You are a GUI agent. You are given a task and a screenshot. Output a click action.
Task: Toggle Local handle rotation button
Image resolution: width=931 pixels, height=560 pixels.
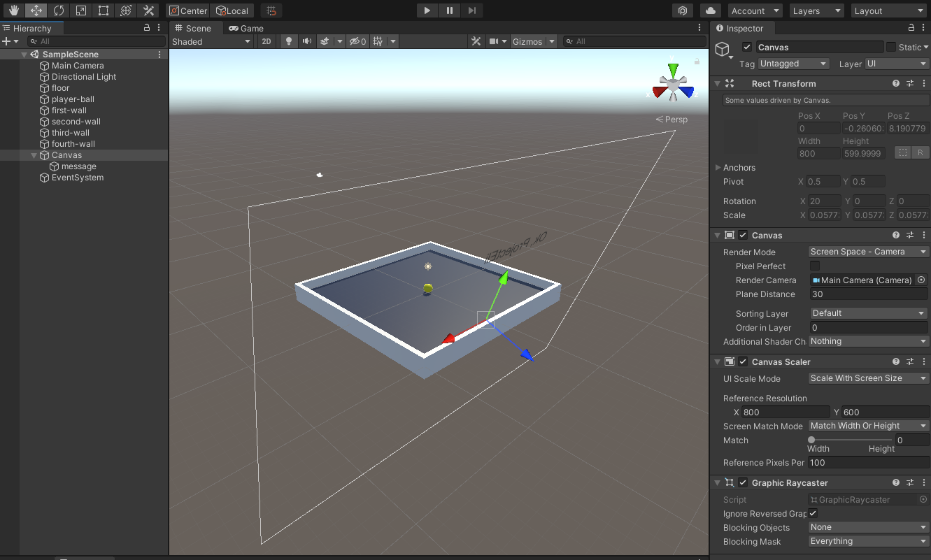(233, 10)
